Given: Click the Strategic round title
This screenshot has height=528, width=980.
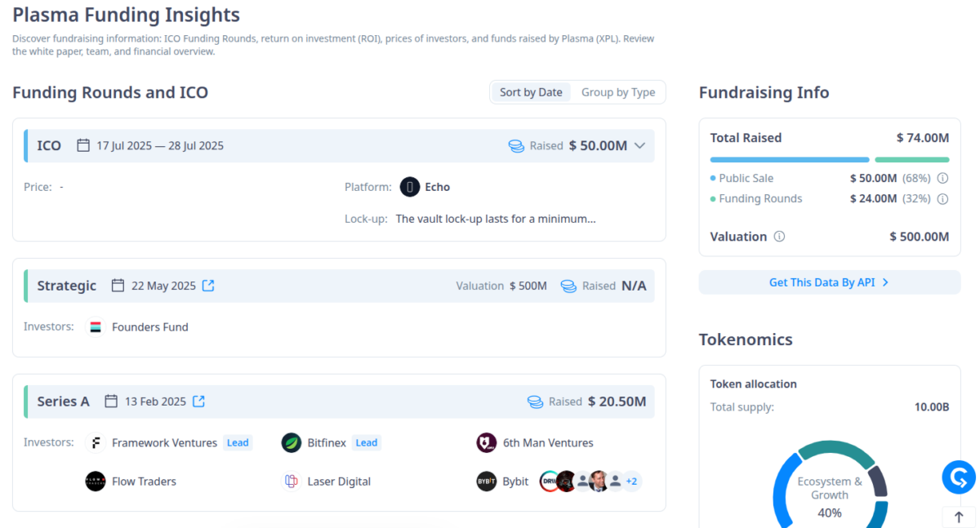Looking at the screenshot, I should click(x=66, y=286).
